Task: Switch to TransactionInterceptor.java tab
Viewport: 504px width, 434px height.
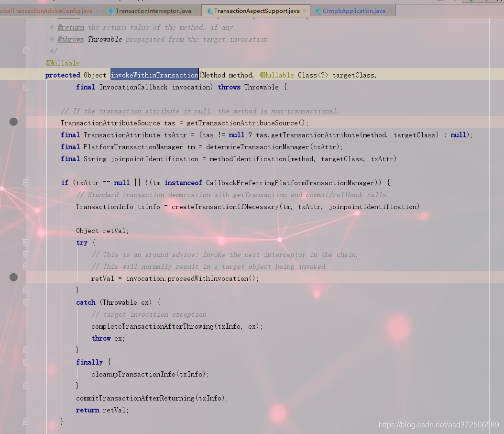Action: click(x=153, y=11)
